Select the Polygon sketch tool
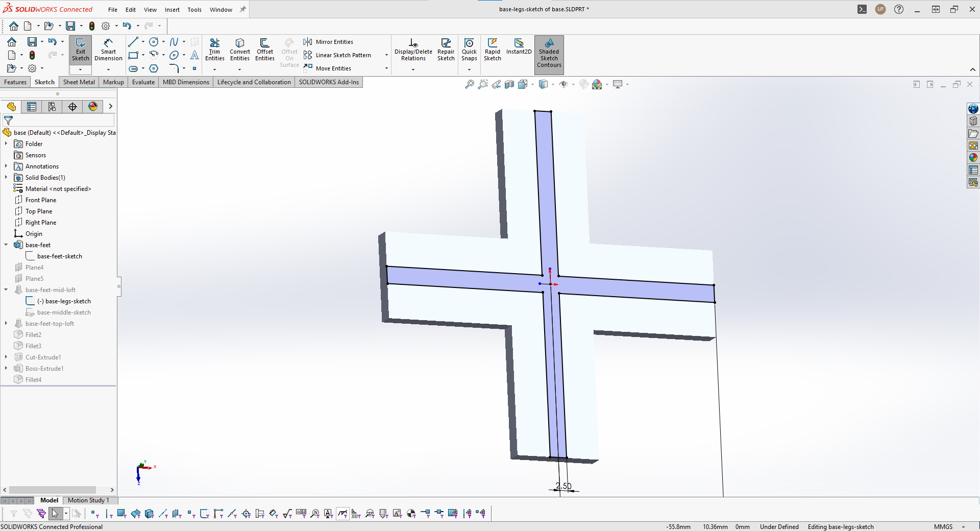980x531 pixels. tap(154, 68)
